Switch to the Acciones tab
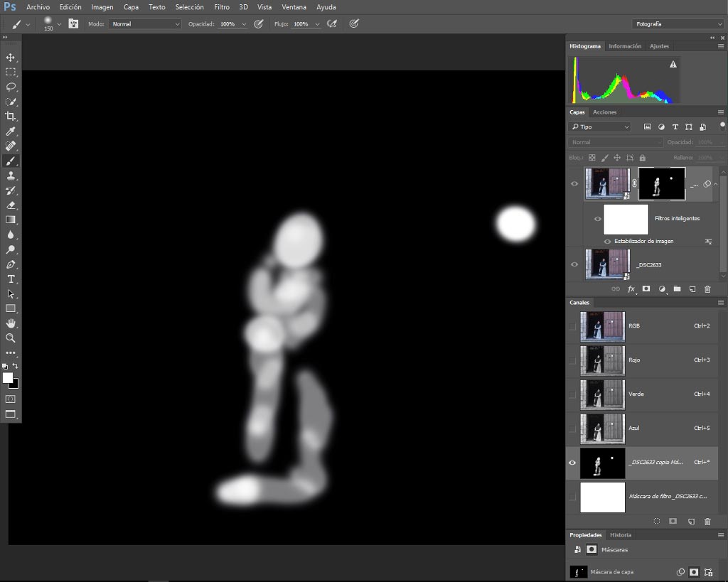 pos(604,112)
